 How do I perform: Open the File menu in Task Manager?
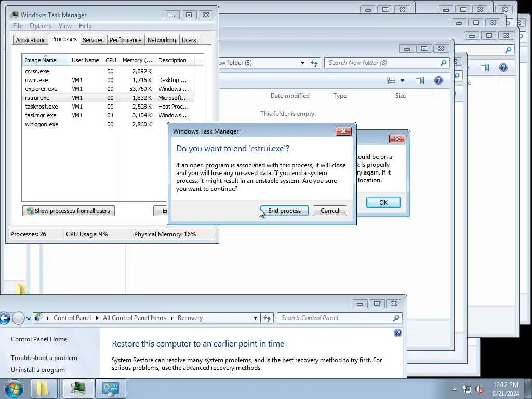tap(18, 26)
